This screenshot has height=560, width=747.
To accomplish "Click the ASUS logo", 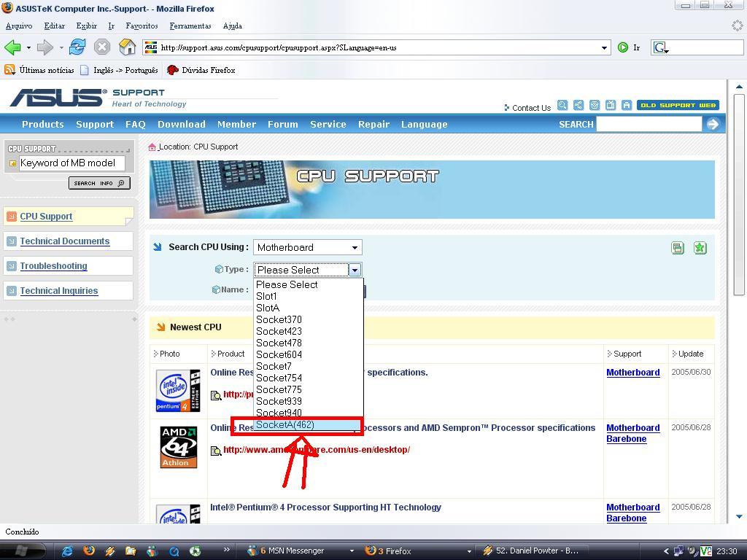I will (x=58, y=97).
